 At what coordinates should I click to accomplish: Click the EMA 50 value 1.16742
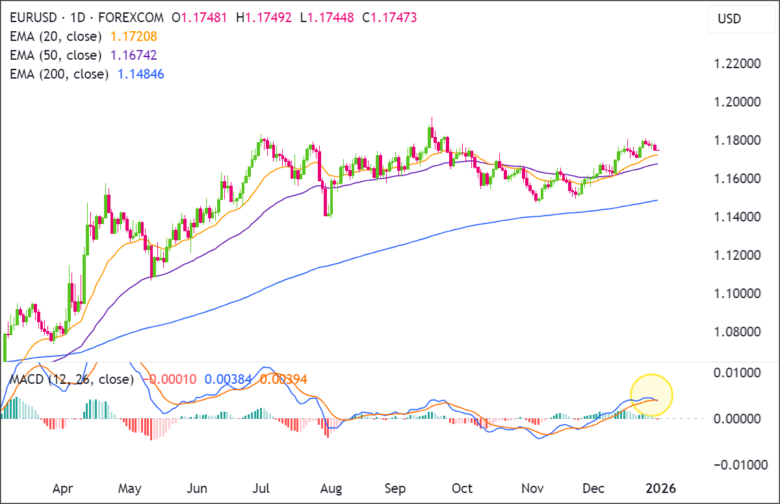point(133,55)
